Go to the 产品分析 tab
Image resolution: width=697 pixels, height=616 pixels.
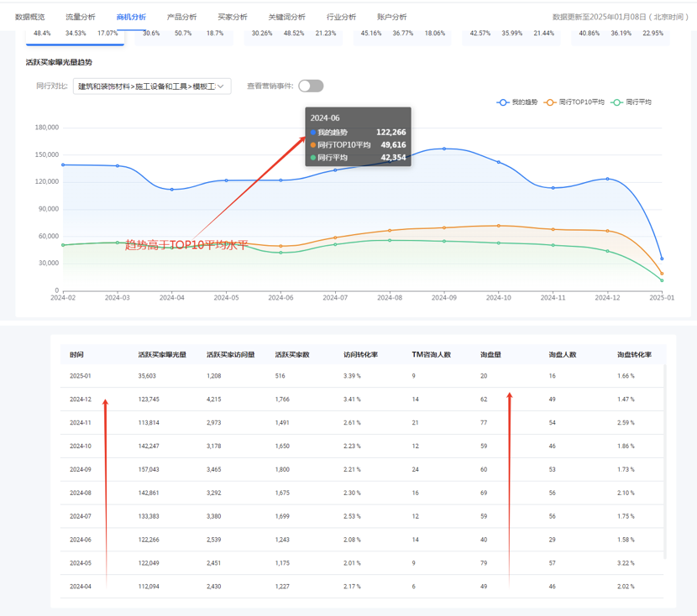point(181,17)
